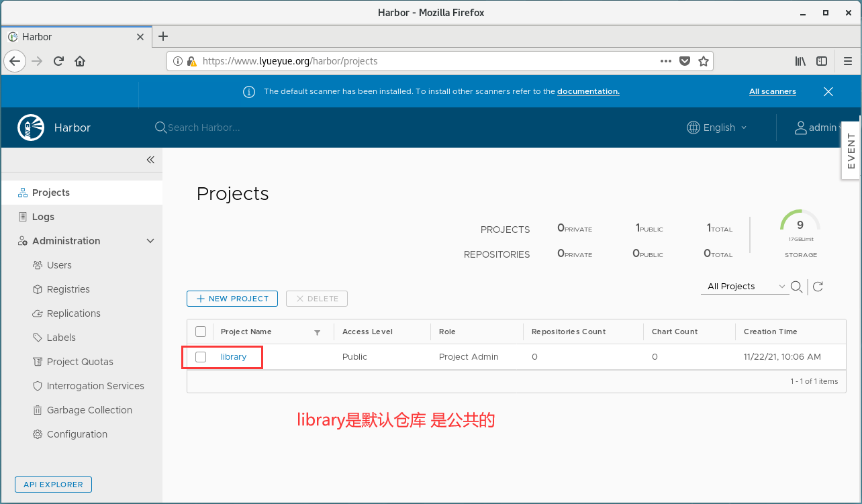
Task: Open the Firefox Library icon
Action: 800,61
